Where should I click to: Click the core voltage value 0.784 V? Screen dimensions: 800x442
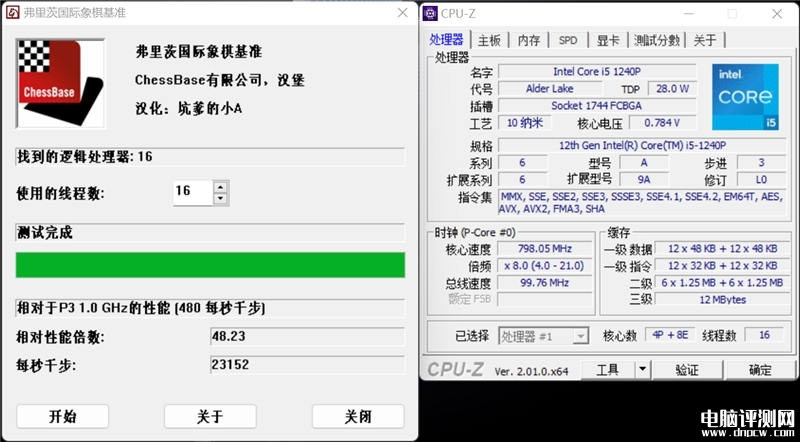pyautogui.click(x=662, y=122)
